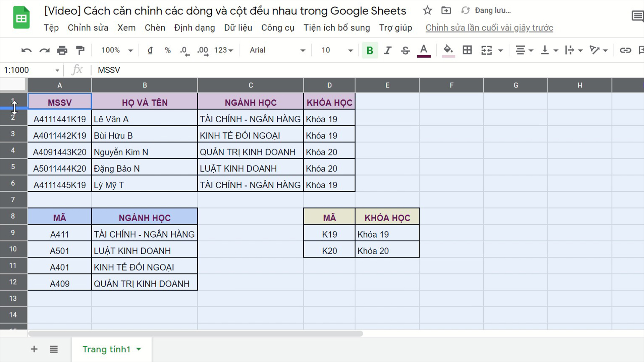The width and height of the screenshot is (644, 362).
Task: Select cell Đặng Bảo N
Action: [x=145, y=167]
